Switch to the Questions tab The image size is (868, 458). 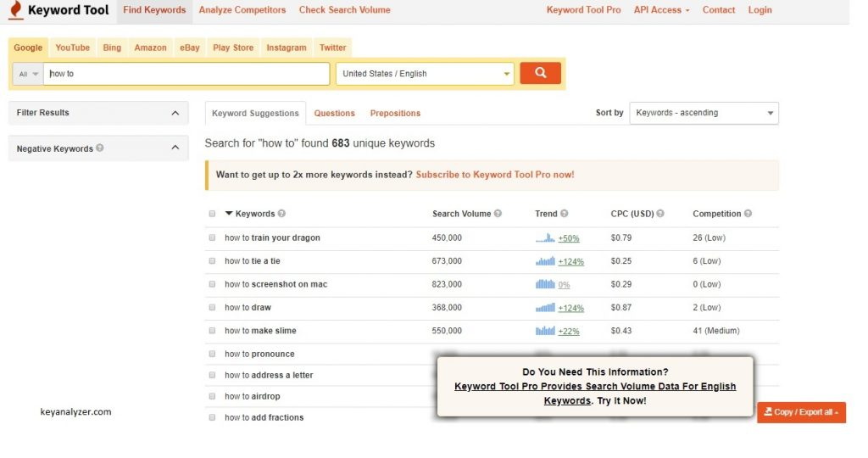pyautogui.click(x=334, y=113)
